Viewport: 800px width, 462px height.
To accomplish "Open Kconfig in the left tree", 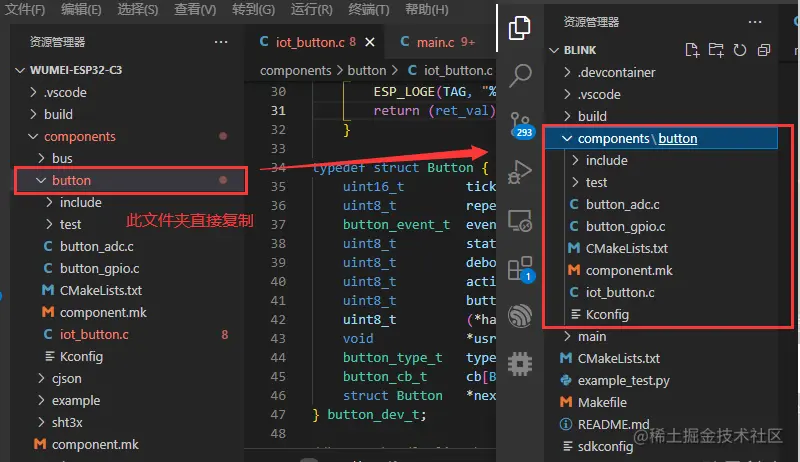I will point(128,356).
